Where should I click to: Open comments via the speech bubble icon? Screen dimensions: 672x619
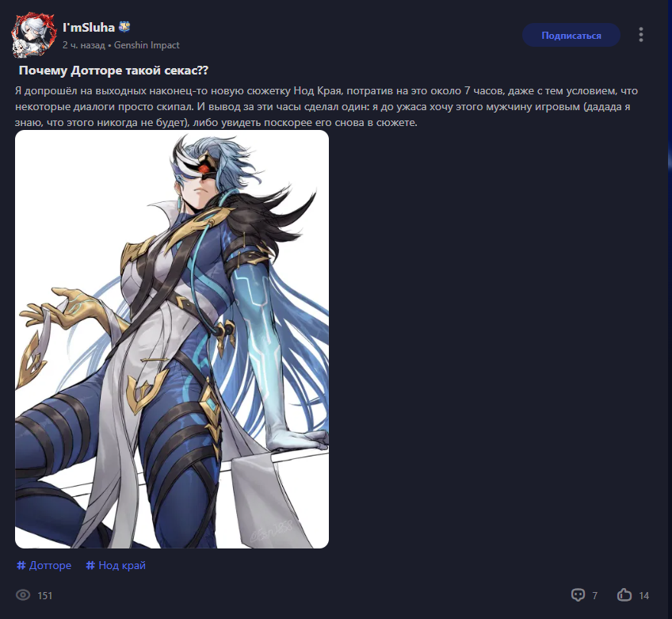pos(578,595)
